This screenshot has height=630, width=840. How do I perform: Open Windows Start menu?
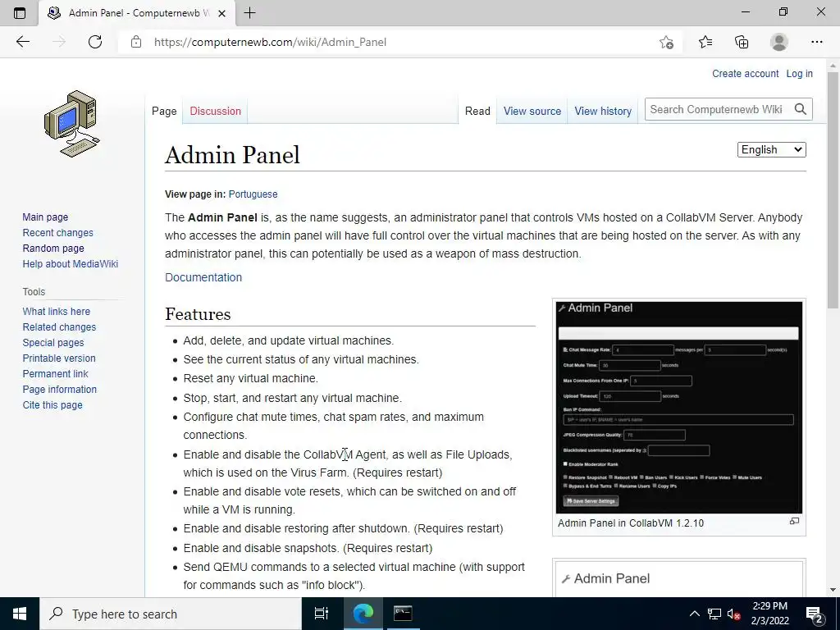click(20, 614)
